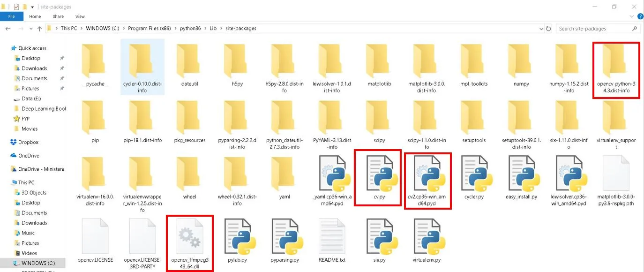Open the mpl_toolkits folder
This screenshot has width=644, height=272.
[474, 66]
